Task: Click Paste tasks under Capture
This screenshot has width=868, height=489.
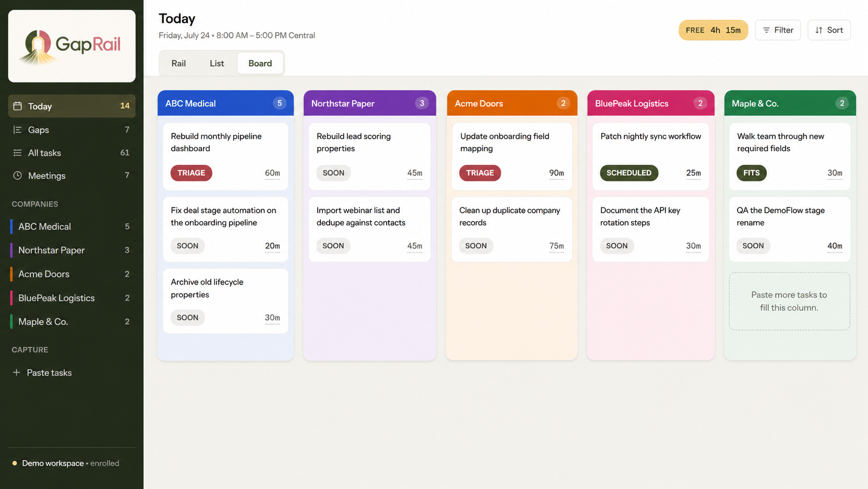Action: 72,373
